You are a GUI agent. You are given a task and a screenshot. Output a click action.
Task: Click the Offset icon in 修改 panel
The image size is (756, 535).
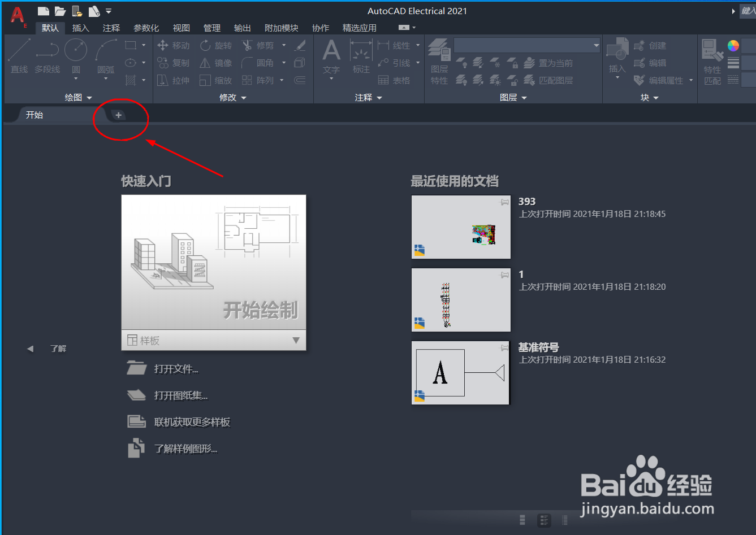point(300,80)
